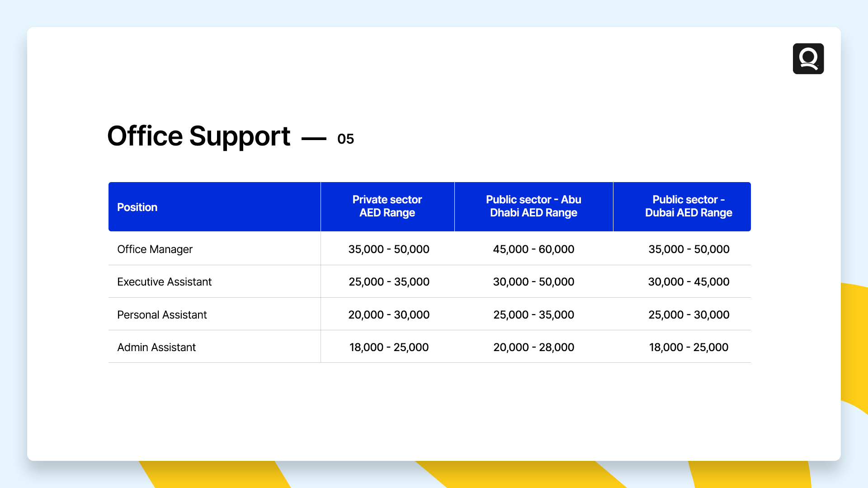Image resolution: width=868 pixels, height=488 pixels.
Task: Click Personal Assistant Dubai 25,000 - 30,000
Action: [689, 314]
